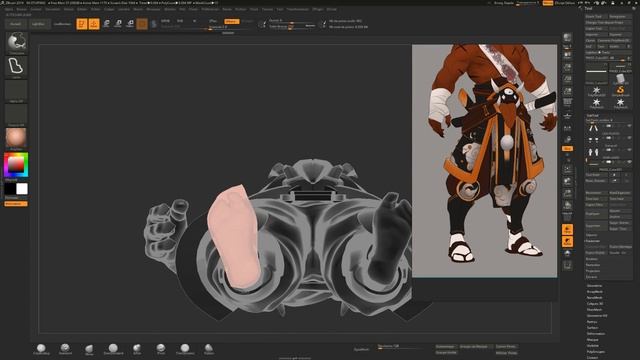Select the Move transform button
The image size is (640, 360).
coord(106,24)
